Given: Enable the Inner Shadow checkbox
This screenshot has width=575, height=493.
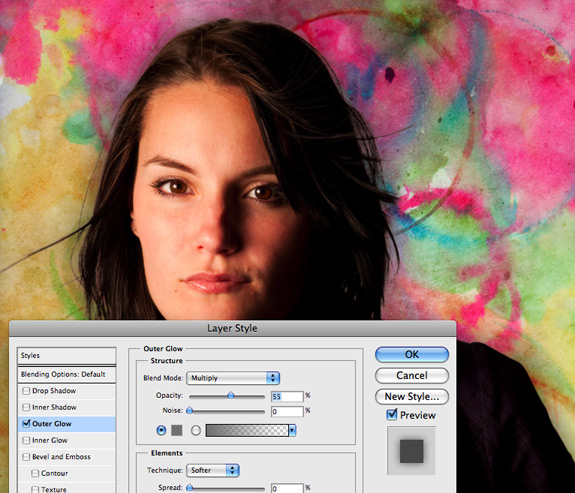Looking at the screenshot, I should pyautogui.click(x=26, y=408).
